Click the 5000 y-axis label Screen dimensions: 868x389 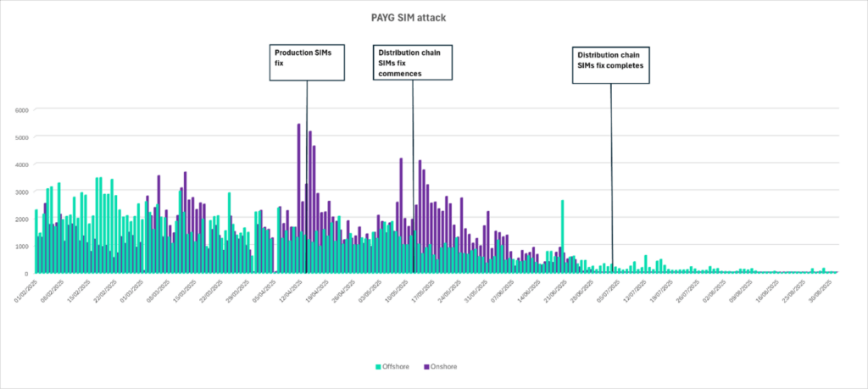20,136
